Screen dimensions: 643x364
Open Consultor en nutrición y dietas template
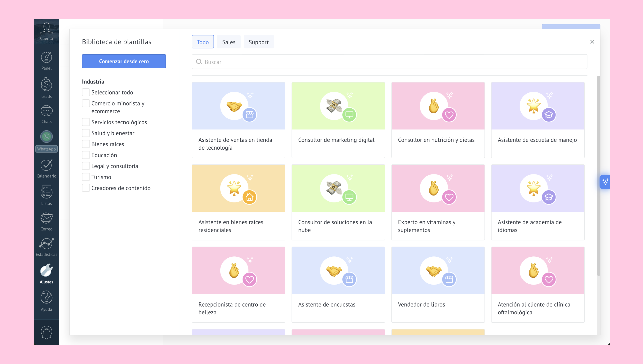(x=438, y=120)
